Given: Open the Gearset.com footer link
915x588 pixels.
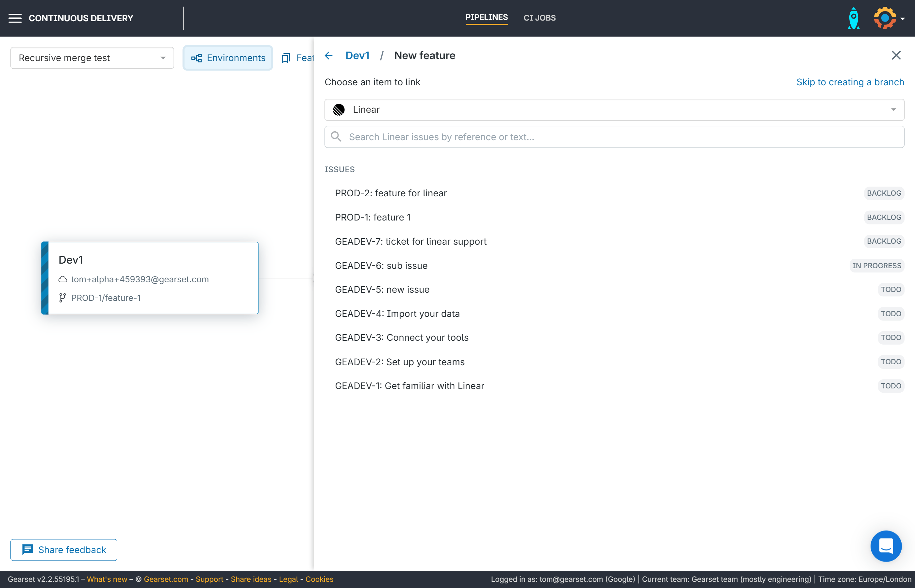Looking at the screenshot, I should click(166, 579).
